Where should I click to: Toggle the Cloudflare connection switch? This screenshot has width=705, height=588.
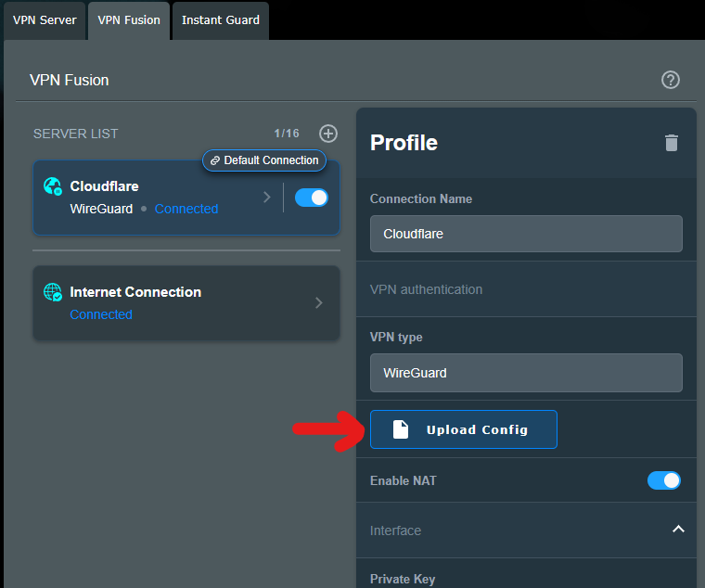pyautogui.click(x=311, y=198)
